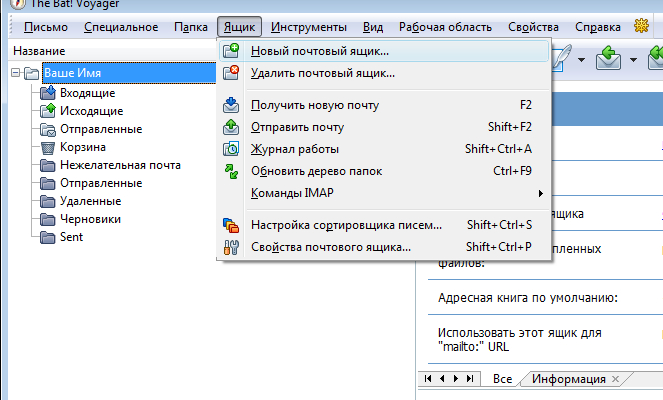Open the Инструменты menu
The height and width of the screenshot is (400, 663).
[x=309, y=27]
